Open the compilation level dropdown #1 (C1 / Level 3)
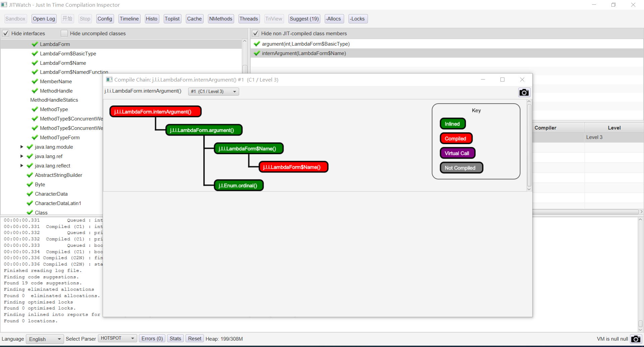Viewport: 644px width, 347px height. pos(213,92)
